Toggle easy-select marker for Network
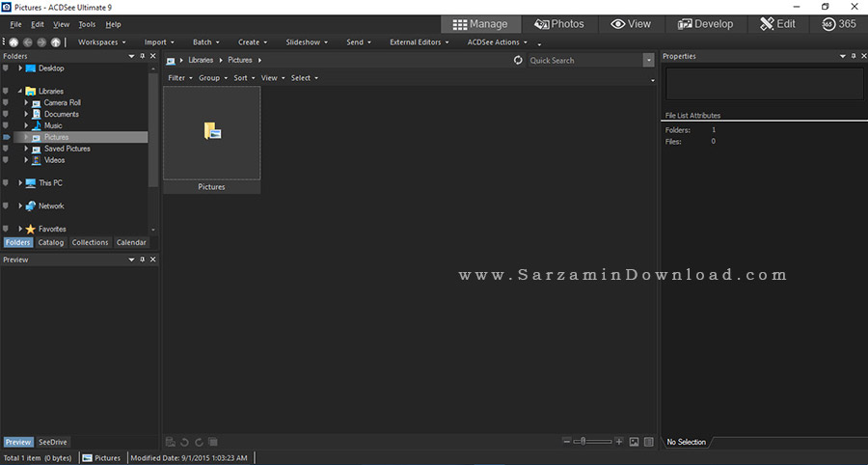The width and height of the screenshot is (868, 465). click(x=6, y=205)
